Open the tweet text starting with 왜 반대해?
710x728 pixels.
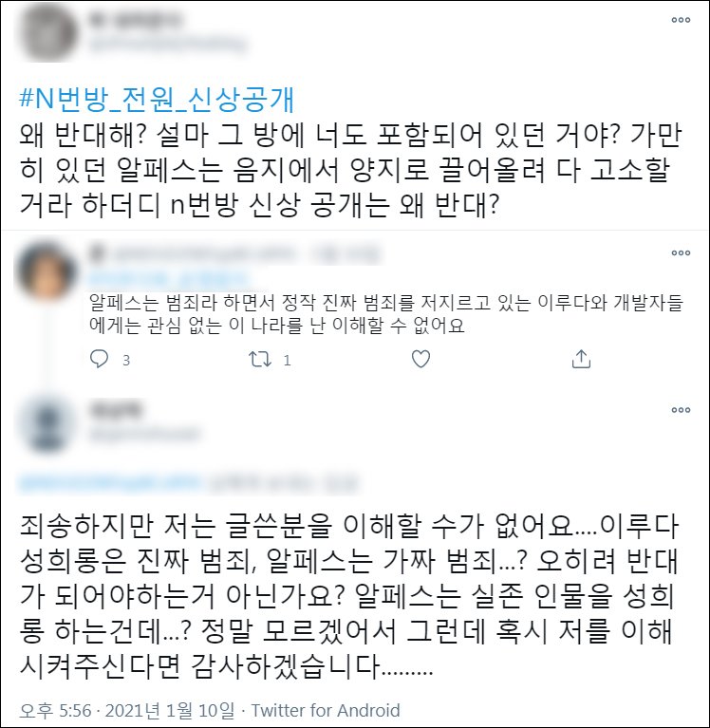tap(350, 170)
